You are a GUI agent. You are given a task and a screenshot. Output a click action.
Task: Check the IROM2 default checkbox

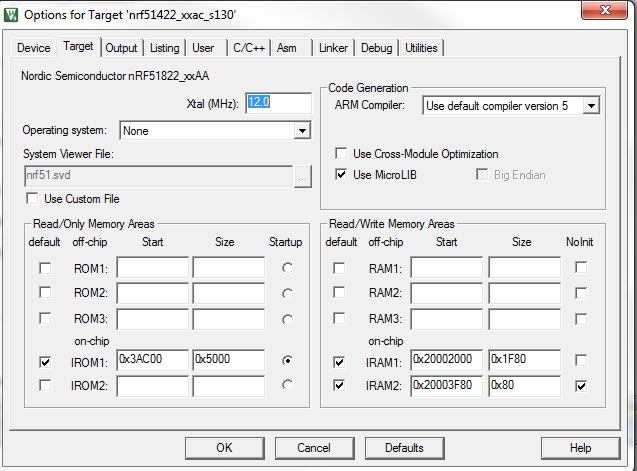click(x=45, y=385)
